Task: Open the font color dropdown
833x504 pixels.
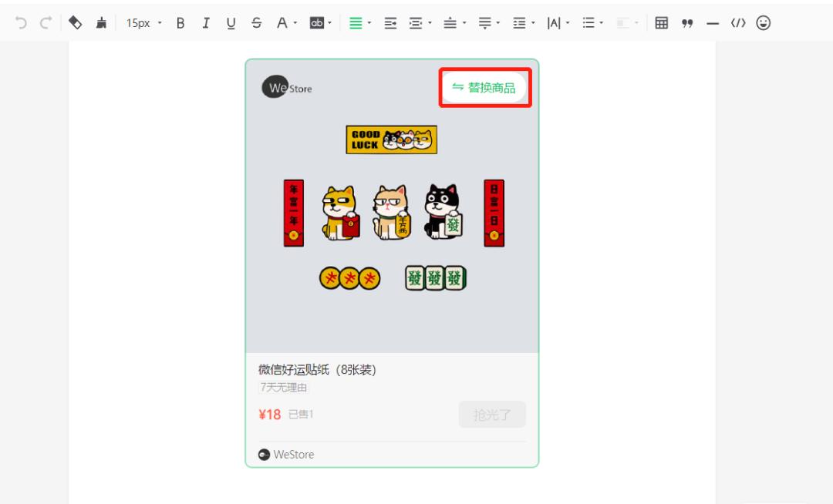Action: [285, 23]
